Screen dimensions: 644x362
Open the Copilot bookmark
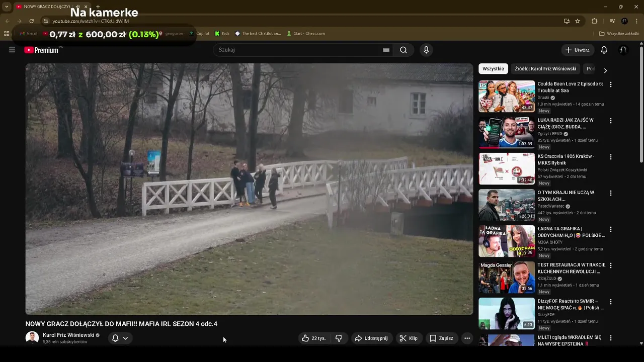point(199,34)
